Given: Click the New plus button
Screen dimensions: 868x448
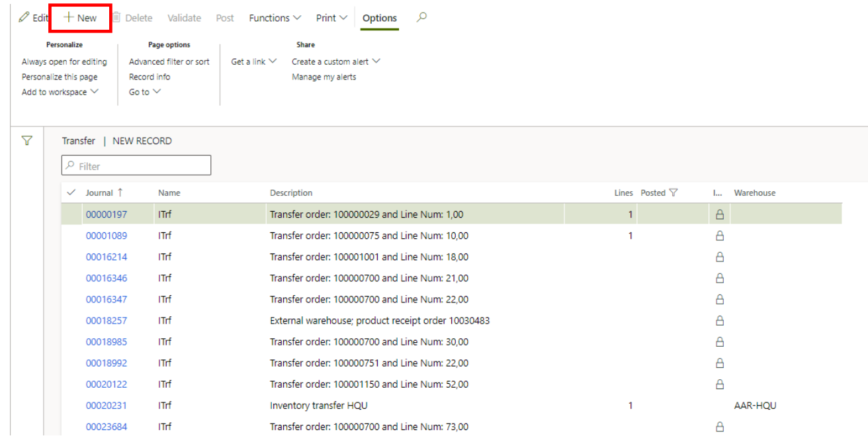Looking at the screenshot, I should [x=81, y=18].
